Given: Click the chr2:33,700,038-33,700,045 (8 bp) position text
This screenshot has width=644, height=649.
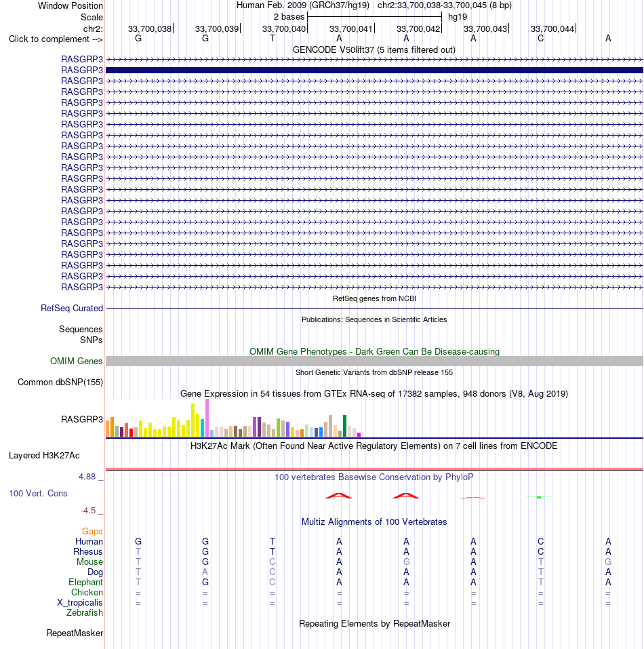Looking at the screenshot, I should coord(445,5).
